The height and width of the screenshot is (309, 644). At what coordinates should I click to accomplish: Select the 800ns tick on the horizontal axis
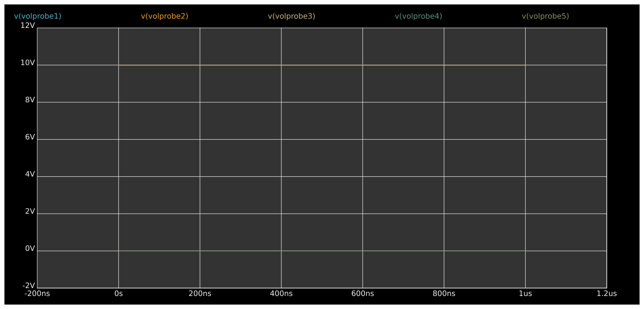pyautogui.click(x=444, y=294)
